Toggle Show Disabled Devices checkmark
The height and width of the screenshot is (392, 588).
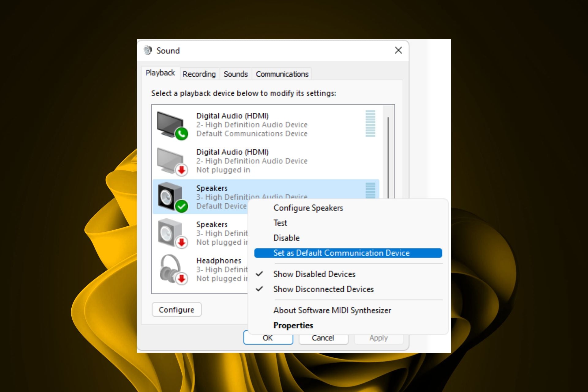click(314, 274)
